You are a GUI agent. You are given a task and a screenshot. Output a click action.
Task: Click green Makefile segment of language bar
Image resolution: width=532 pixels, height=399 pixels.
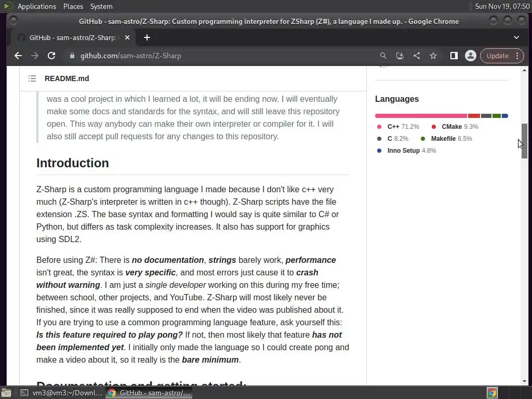click(496, 116)
